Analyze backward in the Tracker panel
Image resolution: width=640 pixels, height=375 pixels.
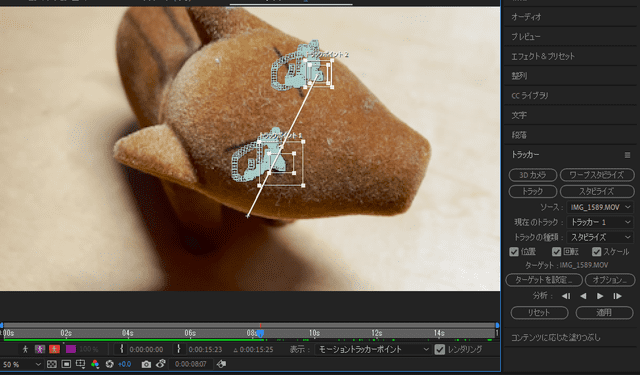pyautogui.click(x=583, y=296)
